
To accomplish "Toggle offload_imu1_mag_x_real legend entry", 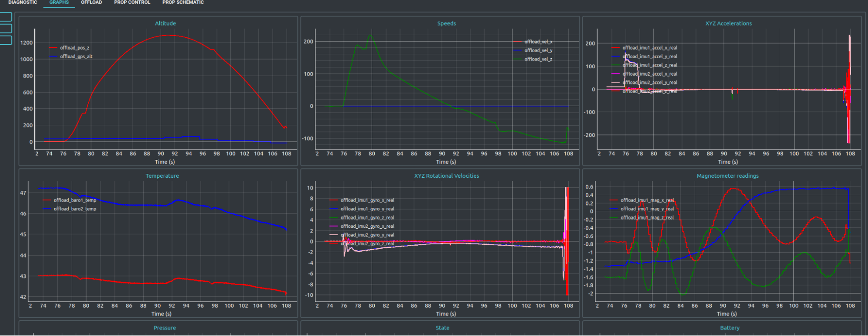I will click(x=642, y=200).
